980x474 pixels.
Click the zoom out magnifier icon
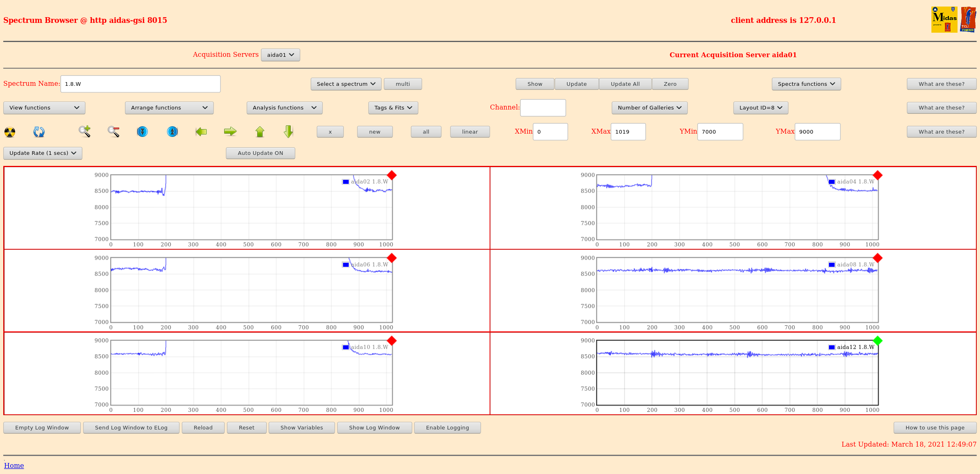click(x=114, y=132)
